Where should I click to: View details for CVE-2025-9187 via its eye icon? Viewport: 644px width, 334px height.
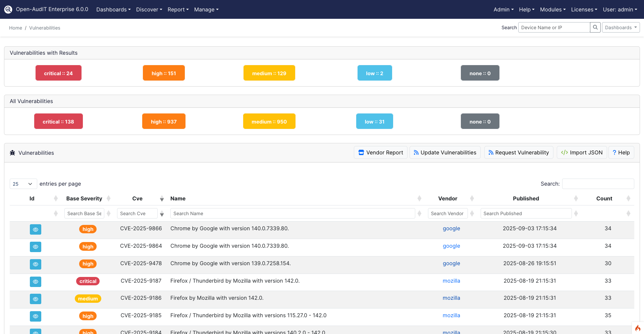tap(36, 282)
